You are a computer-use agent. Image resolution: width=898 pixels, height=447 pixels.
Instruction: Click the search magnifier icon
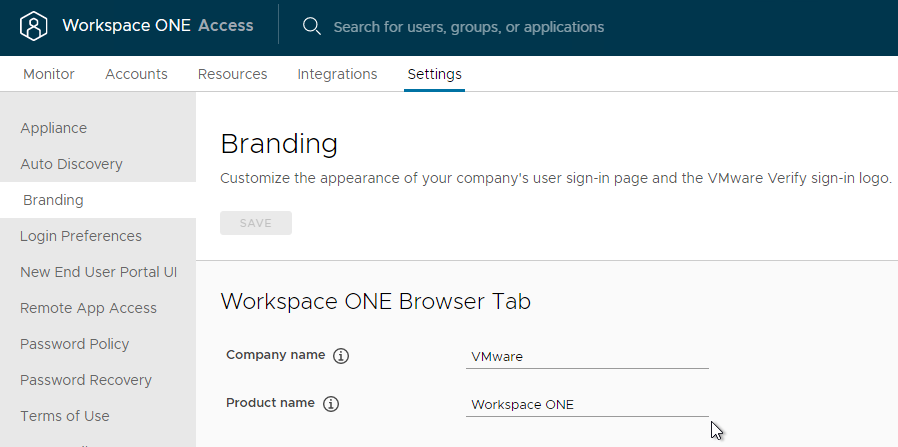pos(312,26)
